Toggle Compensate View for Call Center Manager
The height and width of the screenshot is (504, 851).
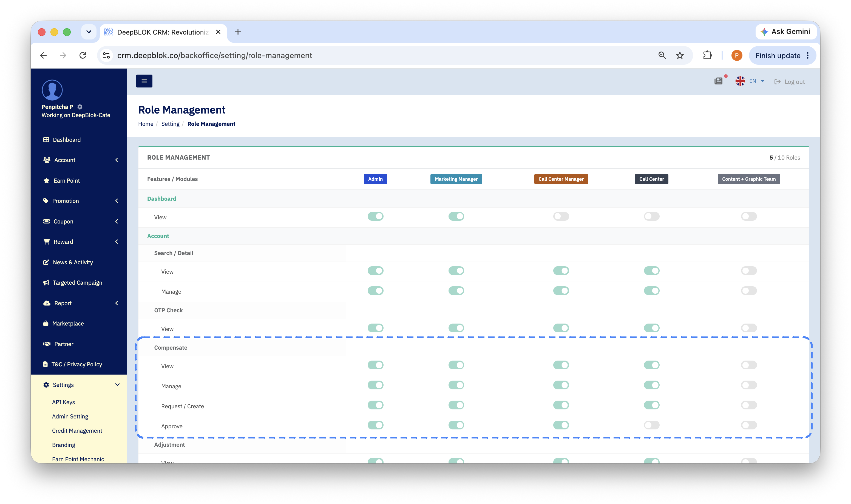(561, 365)
